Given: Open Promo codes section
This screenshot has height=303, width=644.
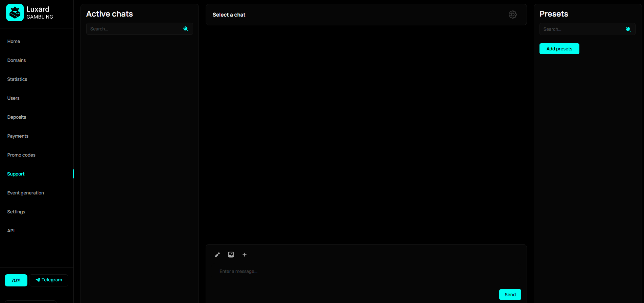Looking at the screenshot, I should click(21, 155).
